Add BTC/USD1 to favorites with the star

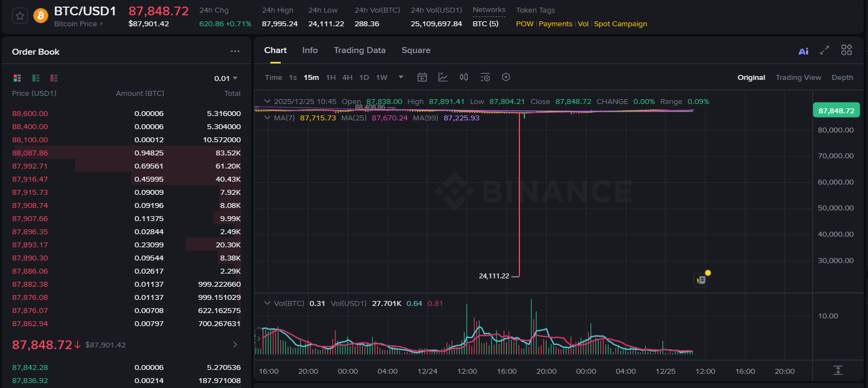[x=20, y=16]
